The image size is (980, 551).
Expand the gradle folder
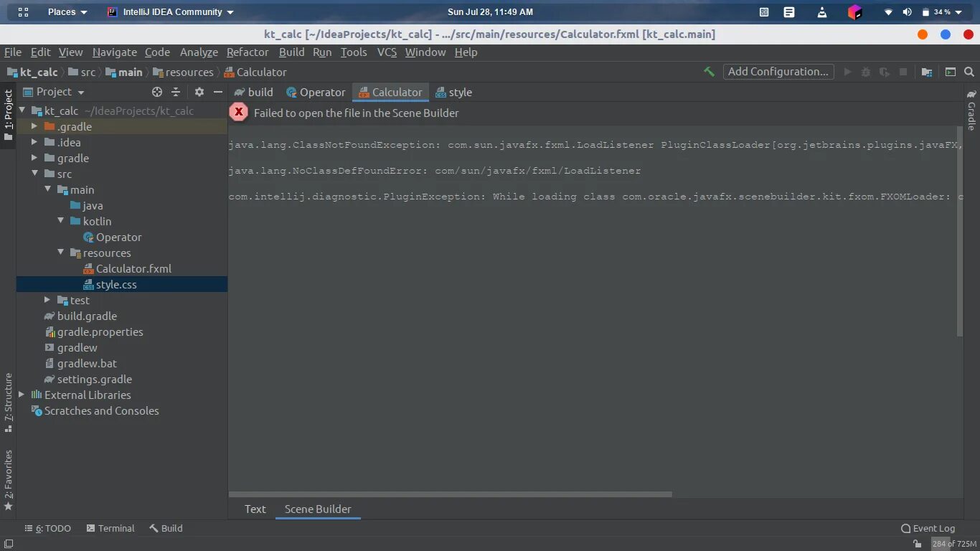34,158
